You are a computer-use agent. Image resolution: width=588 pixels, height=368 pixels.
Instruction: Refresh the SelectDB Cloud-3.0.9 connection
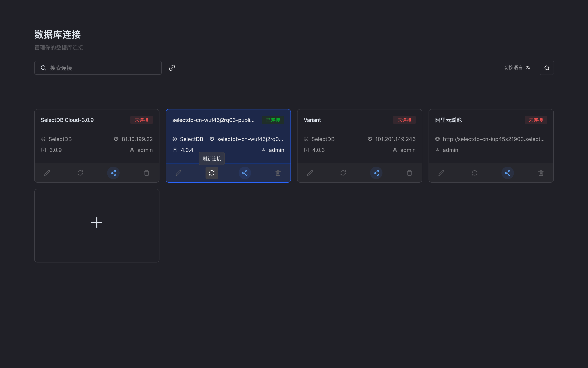pos(80,173)
